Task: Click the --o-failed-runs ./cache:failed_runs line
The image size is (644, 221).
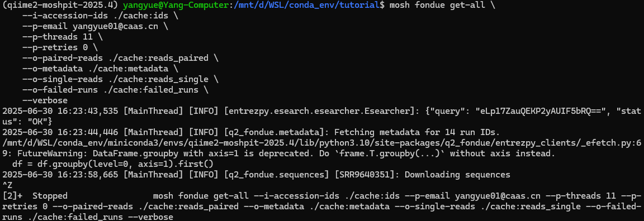Action: point(111,90)
